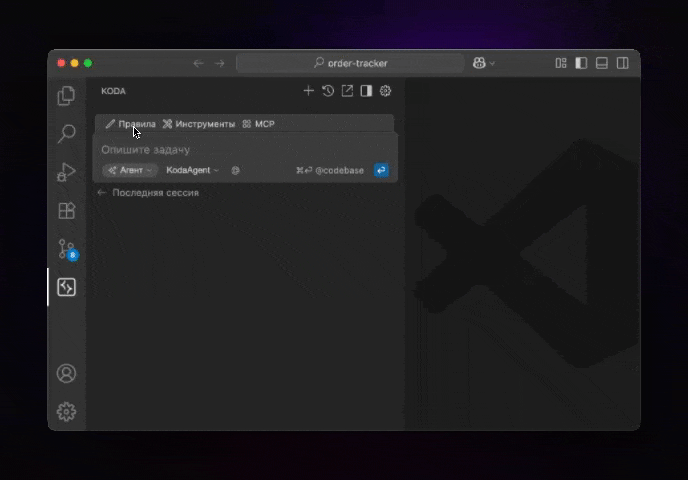Expand the Агент mode dropdown
The height and width of the screenshot is (480, 688).
coord(130,170)
